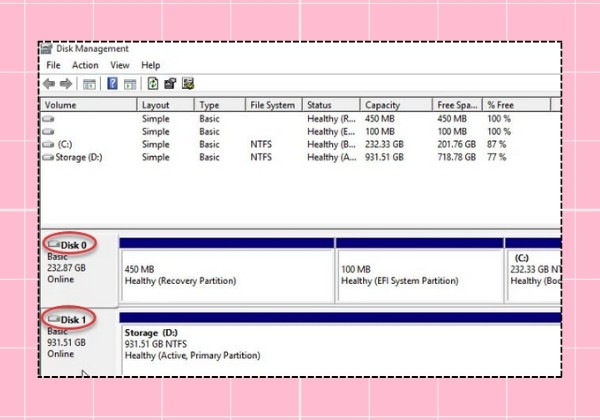Select the drive icon beside Storage (D:) in the list
600x420 pixels.
48,157
